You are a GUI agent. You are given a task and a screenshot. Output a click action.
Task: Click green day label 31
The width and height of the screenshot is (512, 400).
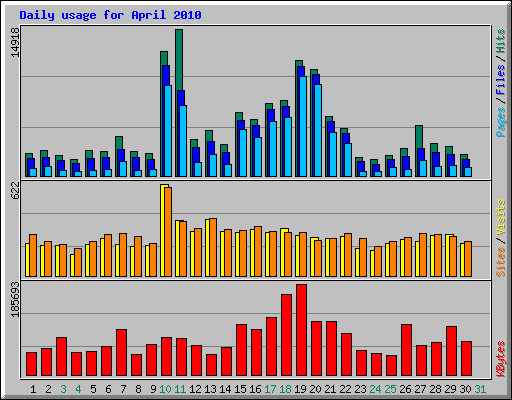tap(480, 389)
